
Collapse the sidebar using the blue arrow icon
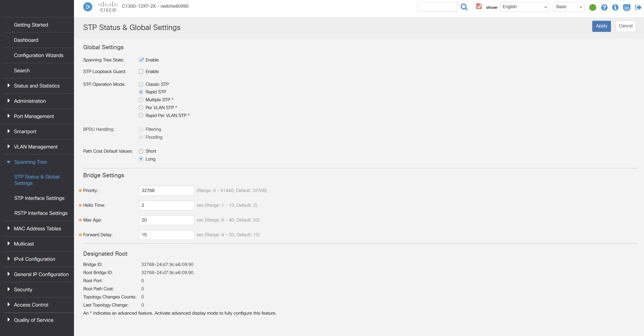point(88,7)
